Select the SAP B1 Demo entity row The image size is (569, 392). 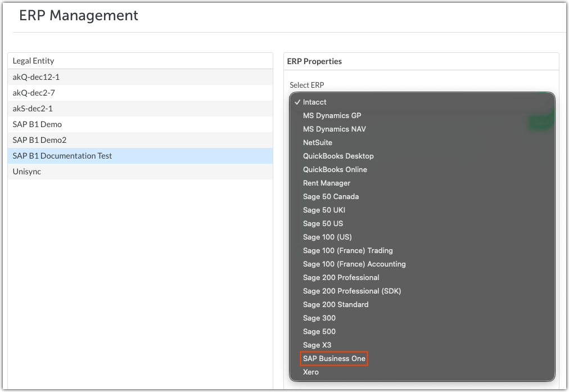coord(140,124)
